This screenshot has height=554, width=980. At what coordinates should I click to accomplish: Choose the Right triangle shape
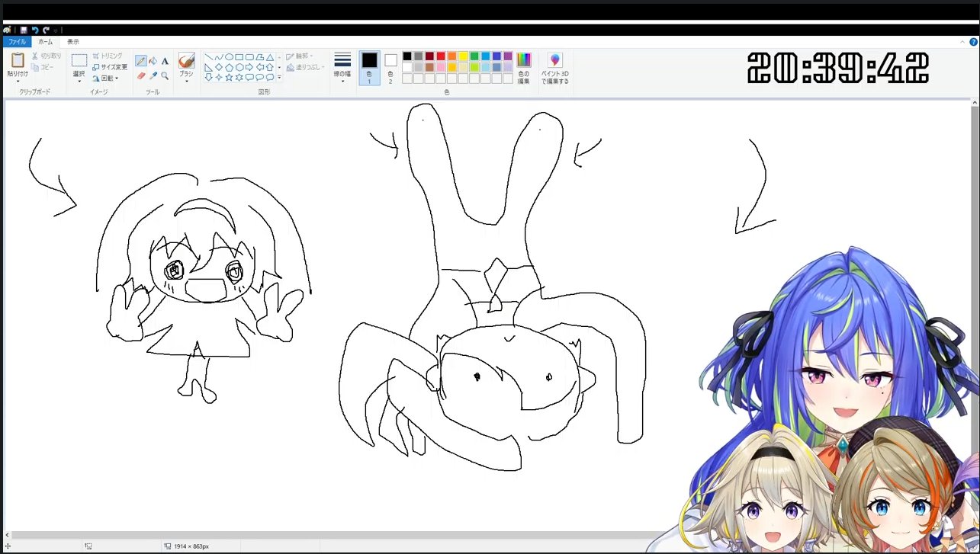coord(209,67)
